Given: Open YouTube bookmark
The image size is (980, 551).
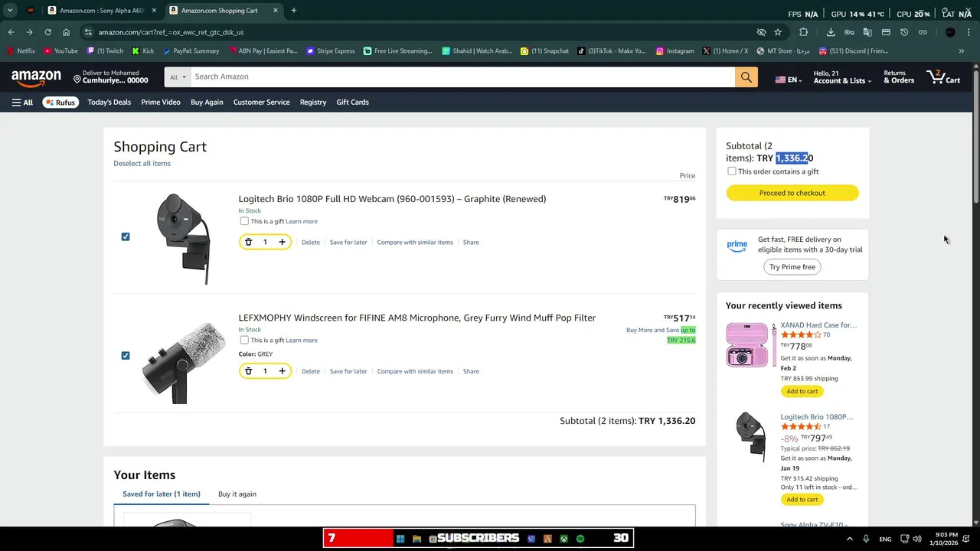Looking at the screenshot, I should click(60, 51).
